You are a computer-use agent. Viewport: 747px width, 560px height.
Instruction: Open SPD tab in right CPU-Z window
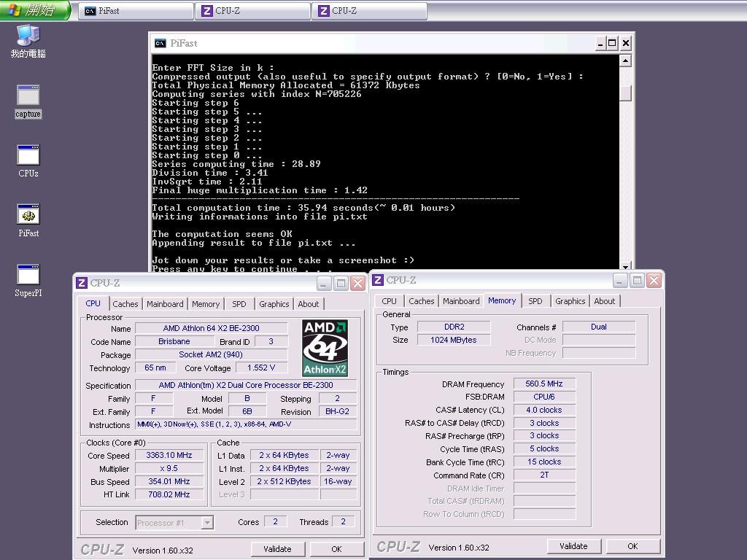point(535,301)
